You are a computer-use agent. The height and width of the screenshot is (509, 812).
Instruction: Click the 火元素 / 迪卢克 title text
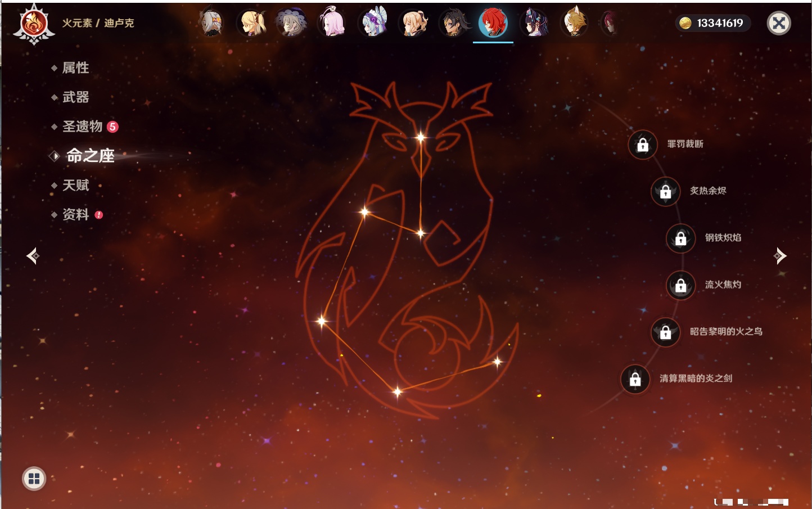tap(98, 23)
